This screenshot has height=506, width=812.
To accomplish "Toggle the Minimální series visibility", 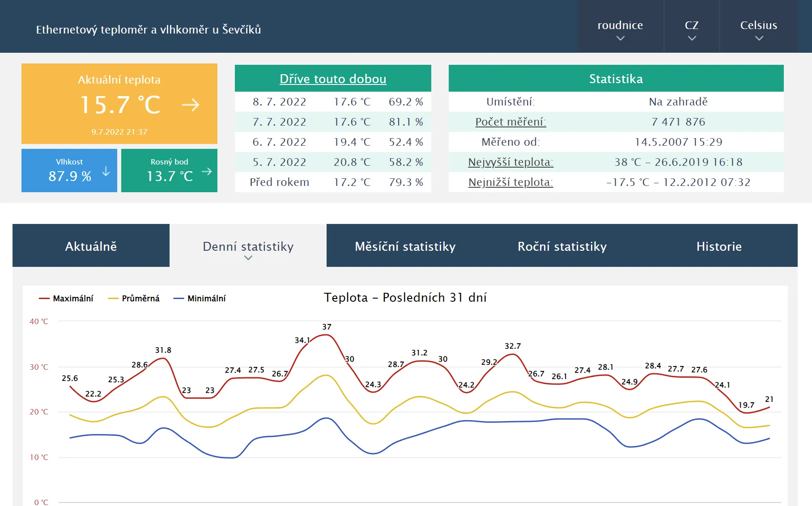I will [207, 298].
